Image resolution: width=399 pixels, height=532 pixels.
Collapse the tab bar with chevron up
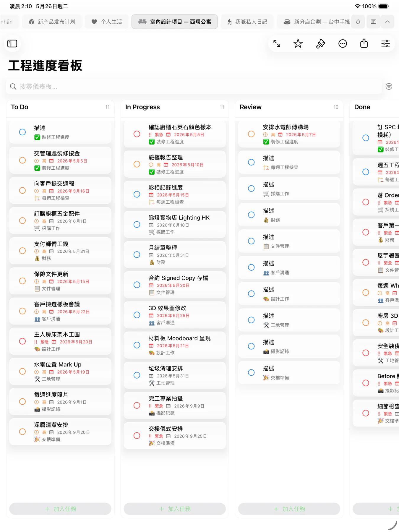coord(387,22)
